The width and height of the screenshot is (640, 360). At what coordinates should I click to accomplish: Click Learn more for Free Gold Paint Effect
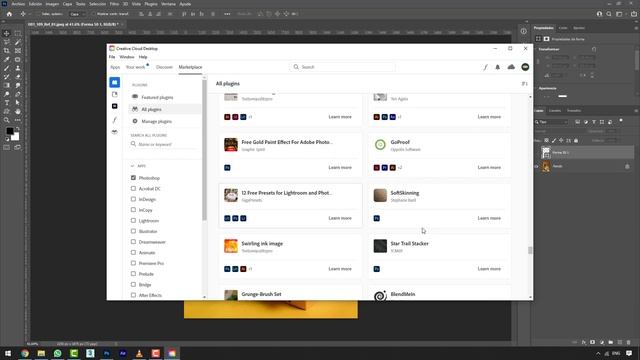point(340,167)
